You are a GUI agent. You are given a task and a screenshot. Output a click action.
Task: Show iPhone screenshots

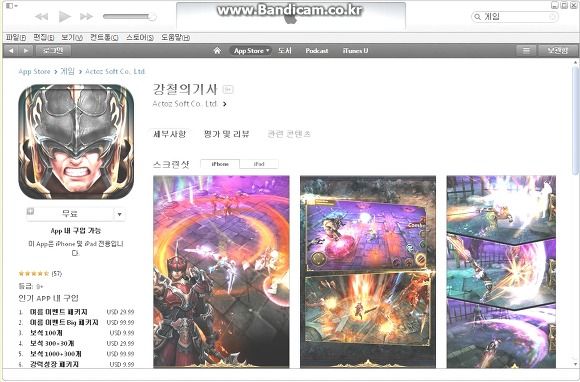(x=220, y=164)
